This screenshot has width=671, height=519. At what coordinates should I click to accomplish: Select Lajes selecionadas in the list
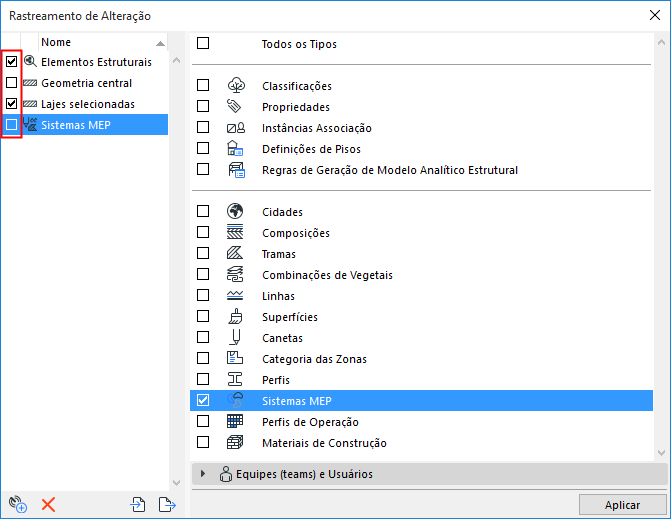coord(88,104)
